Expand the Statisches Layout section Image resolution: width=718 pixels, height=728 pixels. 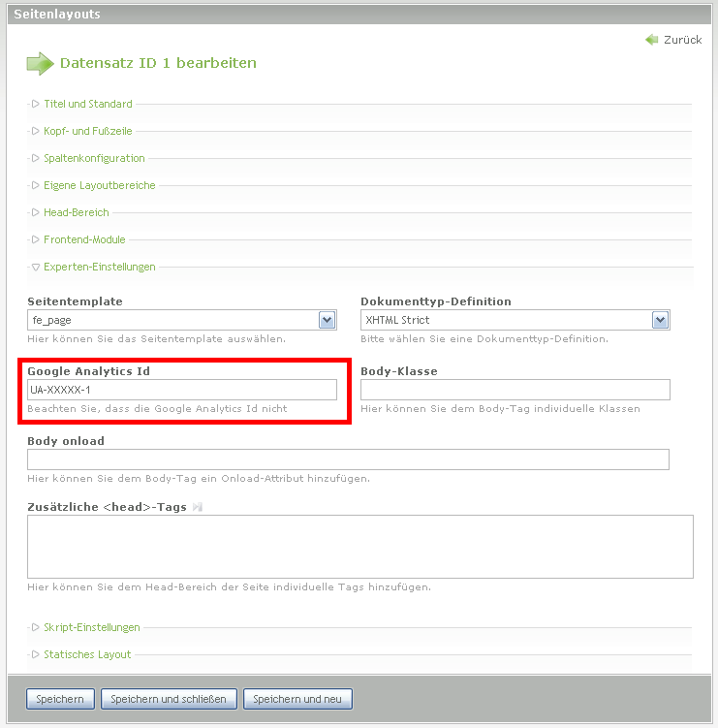[x=86, y=654]
